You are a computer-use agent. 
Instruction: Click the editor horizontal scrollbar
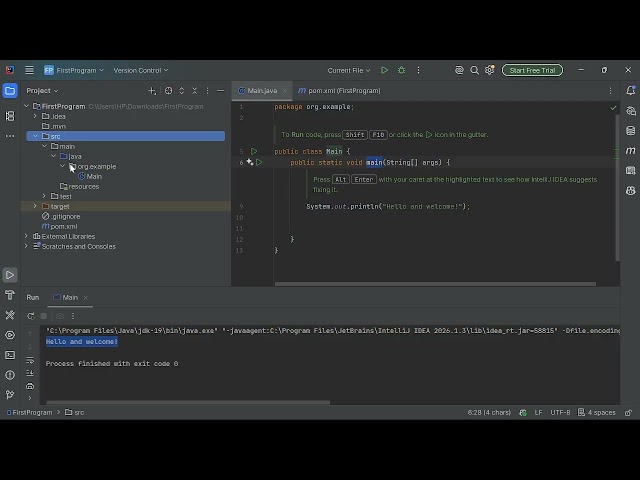pyautogui.click(x=435, y=284)
